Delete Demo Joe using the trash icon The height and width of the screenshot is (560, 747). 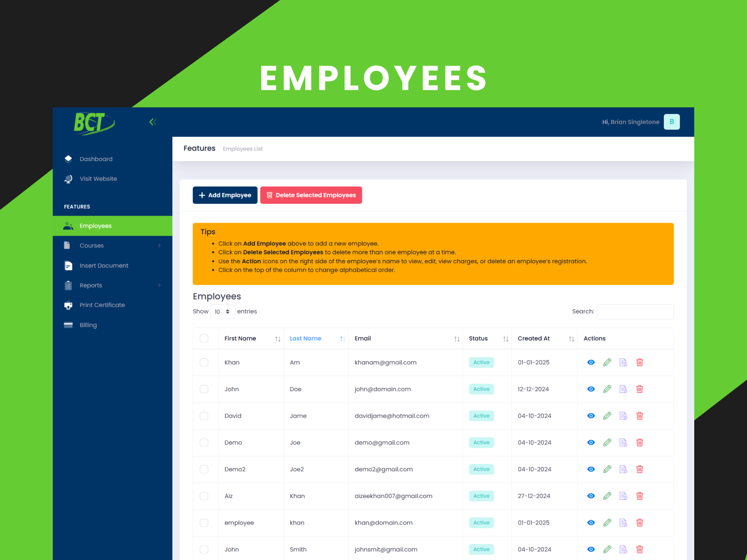[x=640, y=442]
